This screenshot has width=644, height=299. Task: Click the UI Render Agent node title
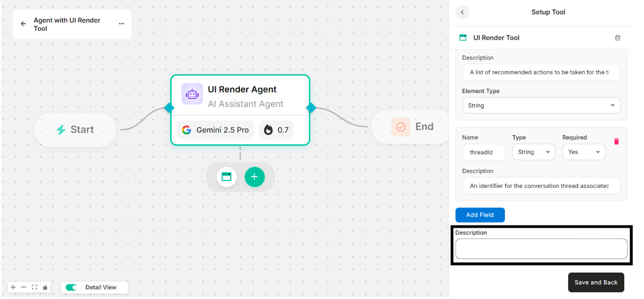coord(242,89)
